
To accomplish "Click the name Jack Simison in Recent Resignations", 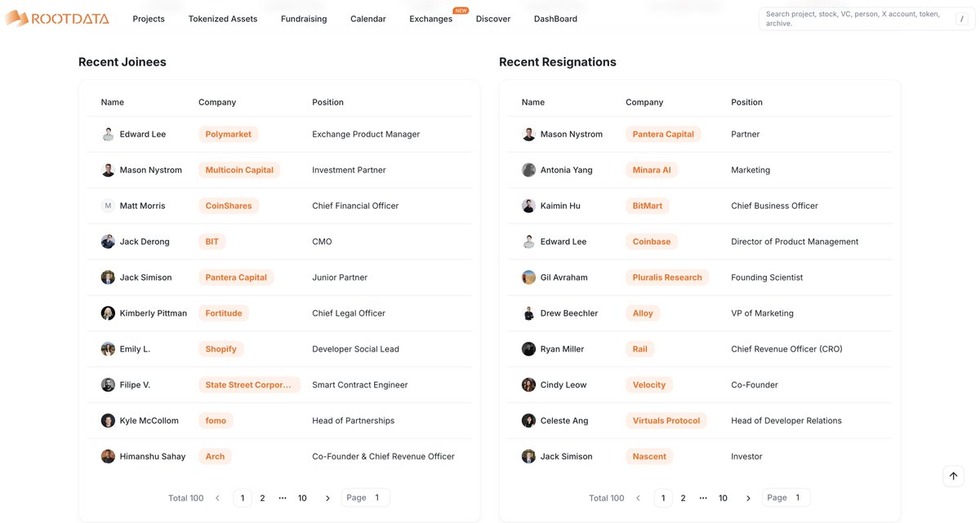I will (x=566, y=457).
